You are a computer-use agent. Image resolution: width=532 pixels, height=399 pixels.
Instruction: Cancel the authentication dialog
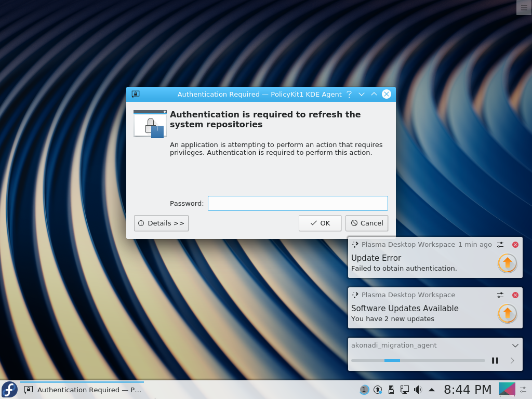(x=366, y=223)
